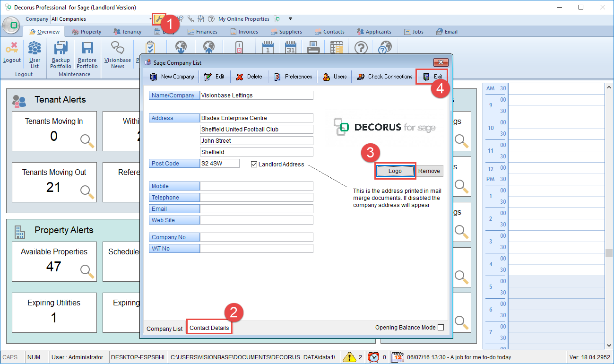Click the warning triangle status bar icon
The width and height of the screenshot is (614, 364).
(x=349, y=357)
